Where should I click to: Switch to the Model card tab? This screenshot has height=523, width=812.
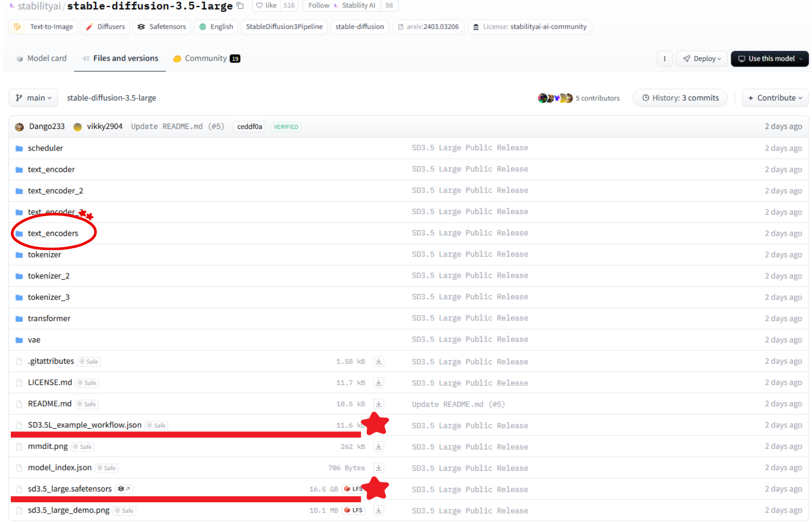[41, 58]
